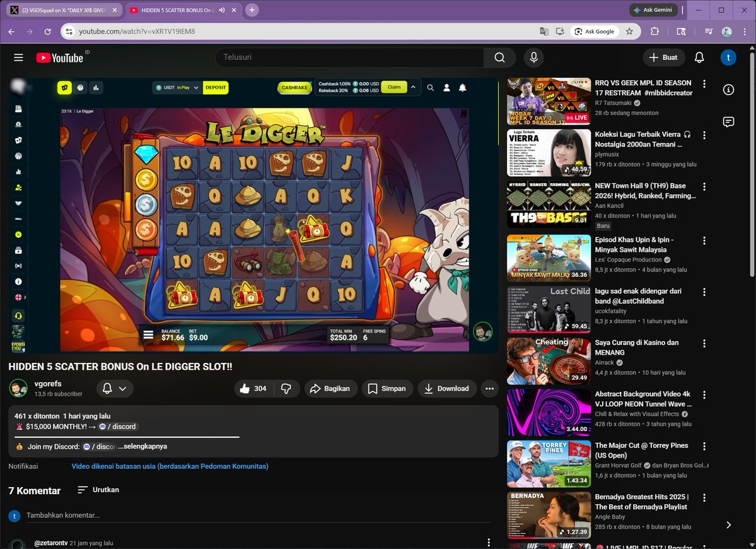Open more options for RRQ VS GEEK video

[x=704, y=83]
